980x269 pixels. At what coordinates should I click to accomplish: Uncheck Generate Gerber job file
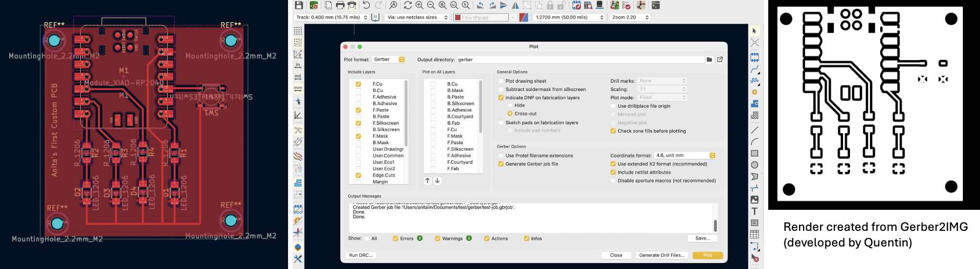501,164
